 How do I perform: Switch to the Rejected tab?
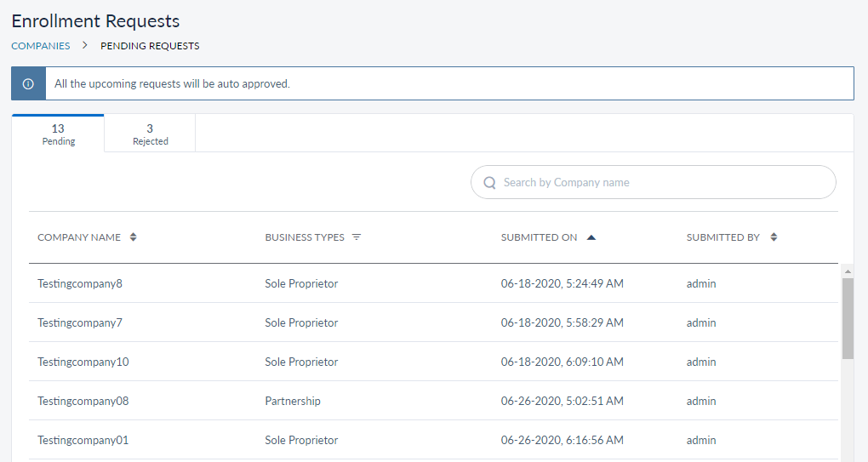(x=150, y=134)
